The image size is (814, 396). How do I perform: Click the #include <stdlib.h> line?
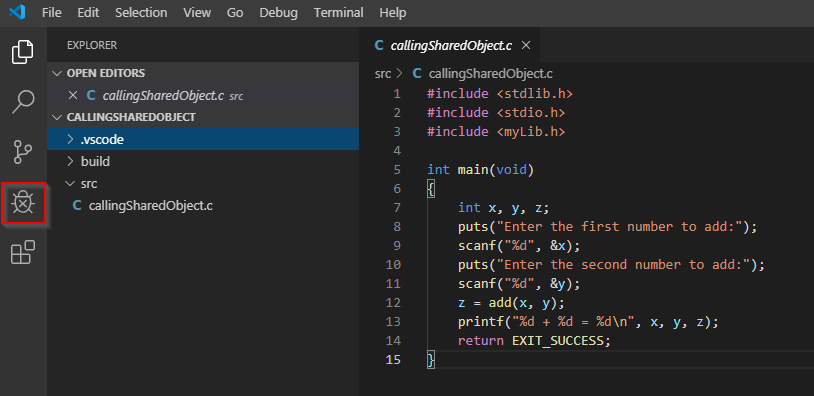tap(500, 94)
